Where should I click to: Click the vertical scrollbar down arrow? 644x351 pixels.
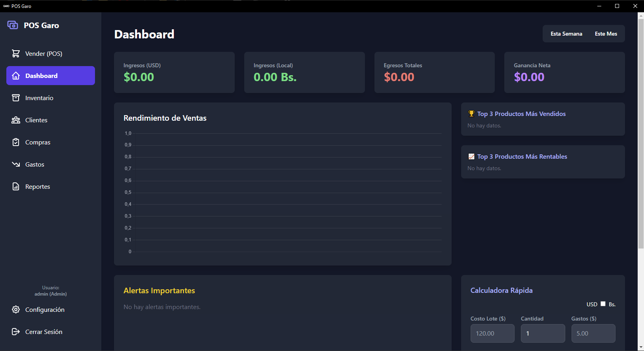[641, 347]
